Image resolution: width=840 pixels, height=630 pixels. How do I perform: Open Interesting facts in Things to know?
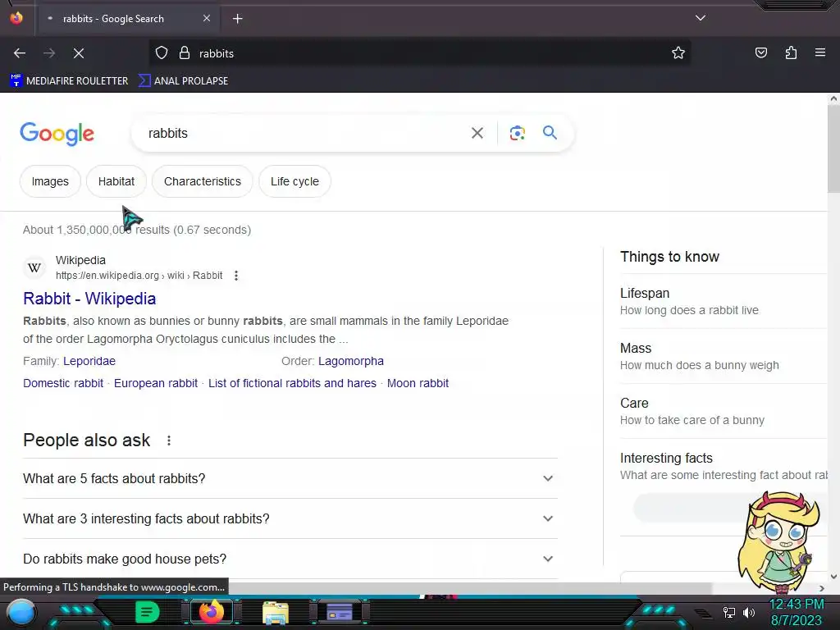(x=724, y=466)
